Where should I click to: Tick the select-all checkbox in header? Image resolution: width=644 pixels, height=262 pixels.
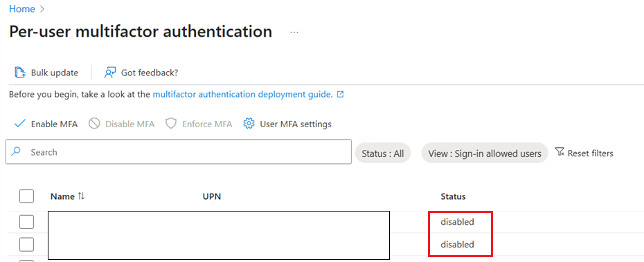[27, 196]
